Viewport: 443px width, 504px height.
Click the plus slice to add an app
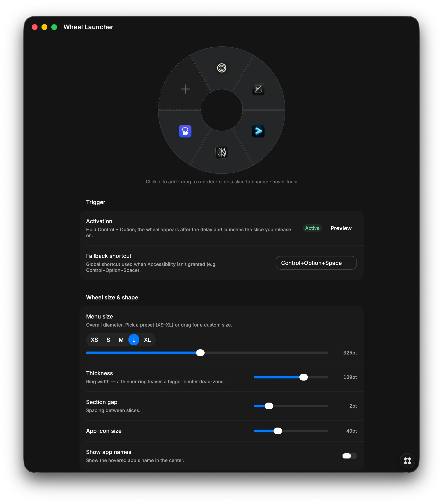coord(185,89)
